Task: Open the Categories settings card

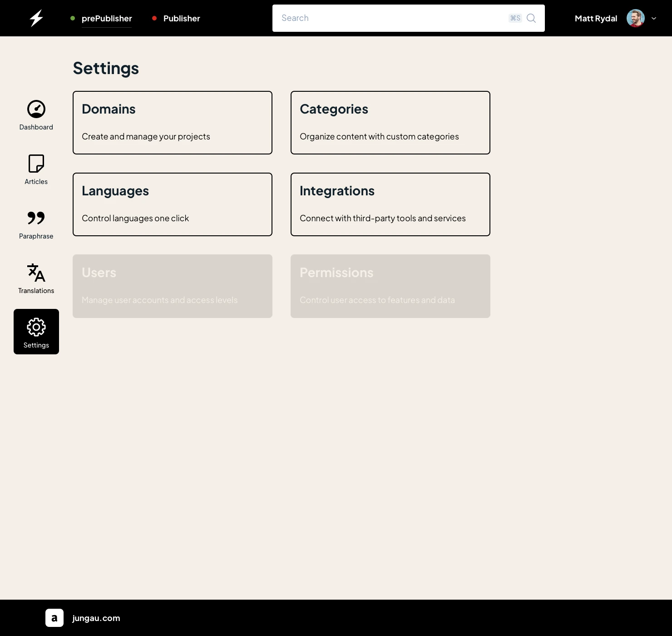Action: click(390, 123)
